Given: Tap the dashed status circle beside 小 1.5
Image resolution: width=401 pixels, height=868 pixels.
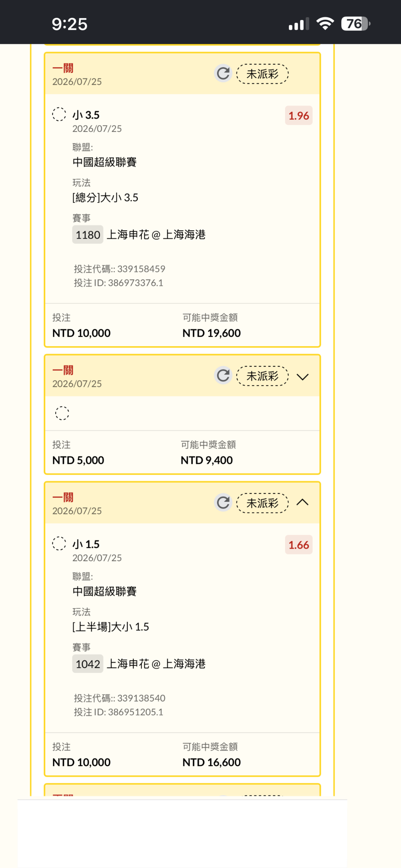Looking at the screenshot, I should click(x=59, y=543).
